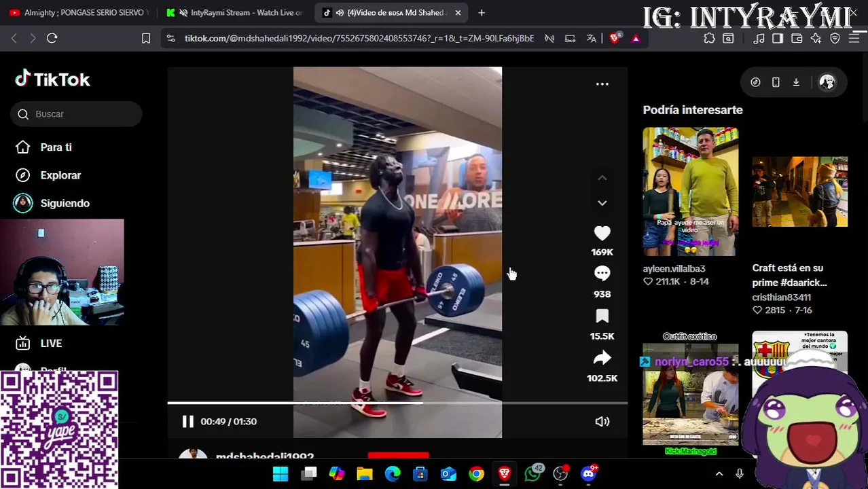The height and width of the screenshot is (489, 868).
Task: Open Leo AI sparkle icon
Action: point(816,39)
